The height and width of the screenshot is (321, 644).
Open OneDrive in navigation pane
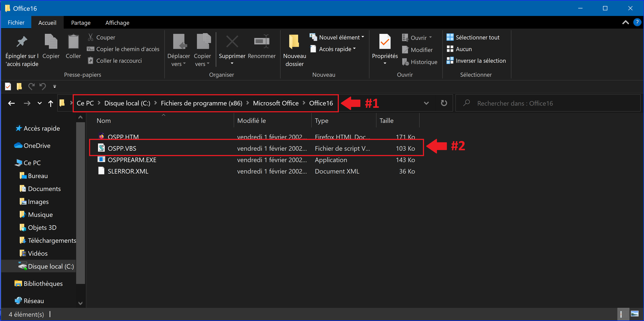[x=32, y=146]
